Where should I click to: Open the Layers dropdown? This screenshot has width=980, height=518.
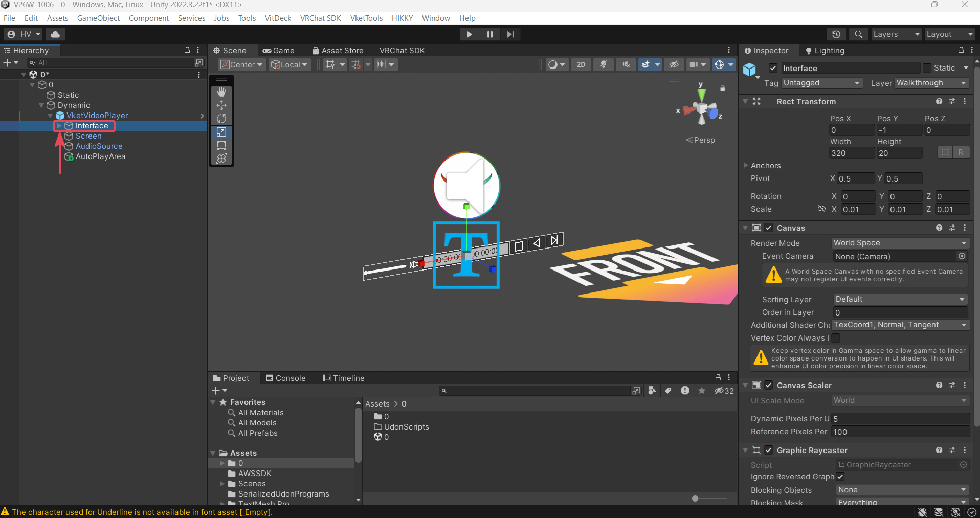tap(896, 34)
